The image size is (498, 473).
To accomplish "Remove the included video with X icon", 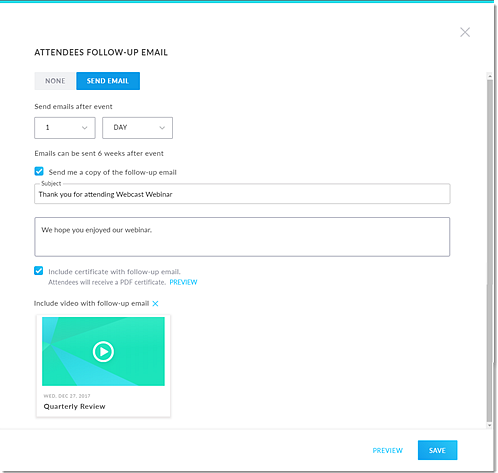I will click(x=155, y=304).
